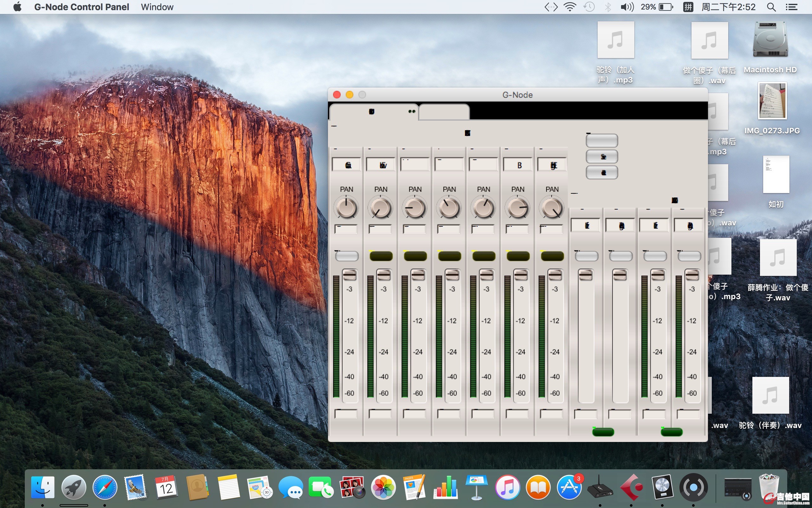Open App Store icon with badge 3
Screen dimensions: 812x508
[x=569, y=487]
